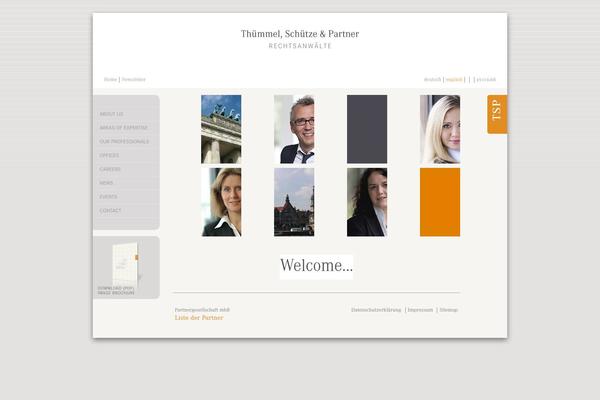Open the Sitemap footer link
This screenshot has height=400, width=600.
click(448, 310)
